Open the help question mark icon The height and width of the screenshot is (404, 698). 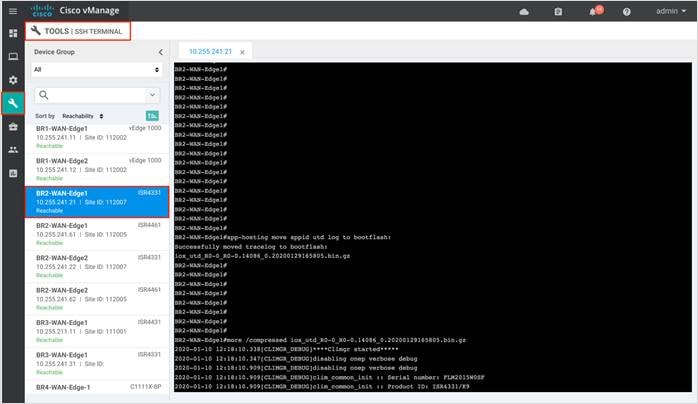(627, 12)
